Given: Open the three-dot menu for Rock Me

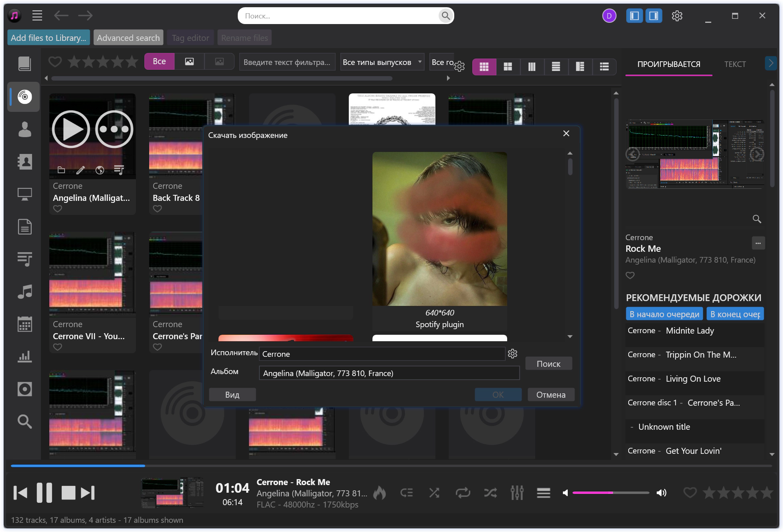Looking at the screenshot, I should (x=758, y=243).
